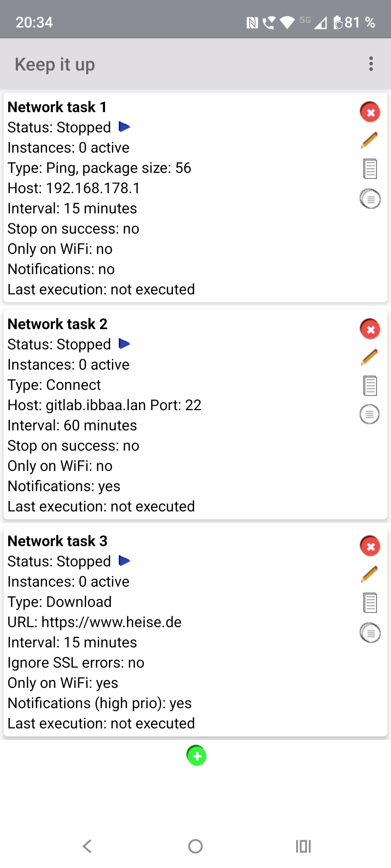This screenshot has height=868, width=391.
Task: Click the round list icon in Network task 2
Action: 370,414
